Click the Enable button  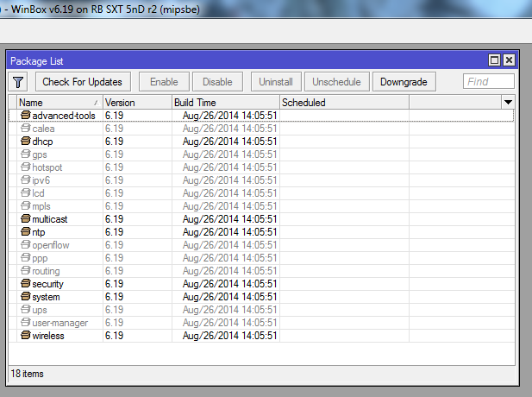(x=164, y=82)
